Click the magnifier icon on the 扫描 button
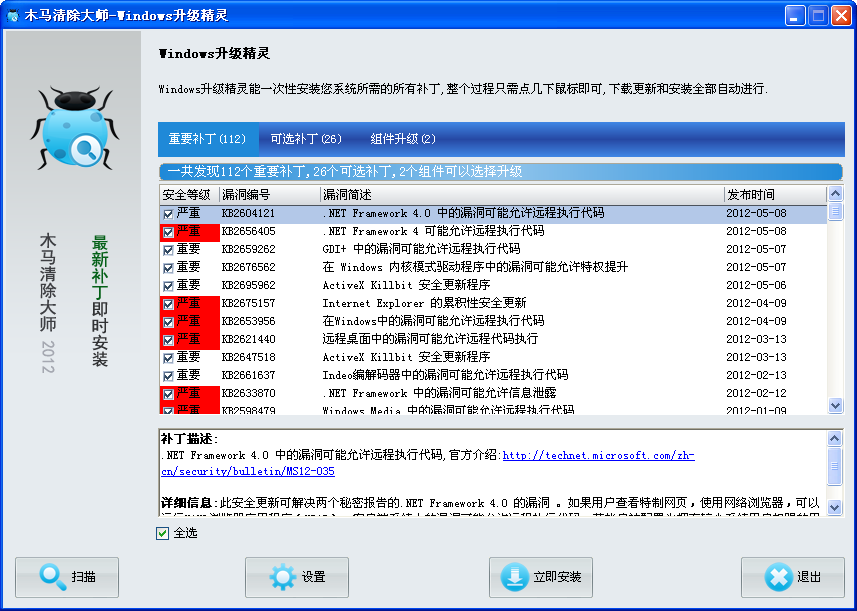Viewport: 857px width, 611px height. click(x=53, y=577)
